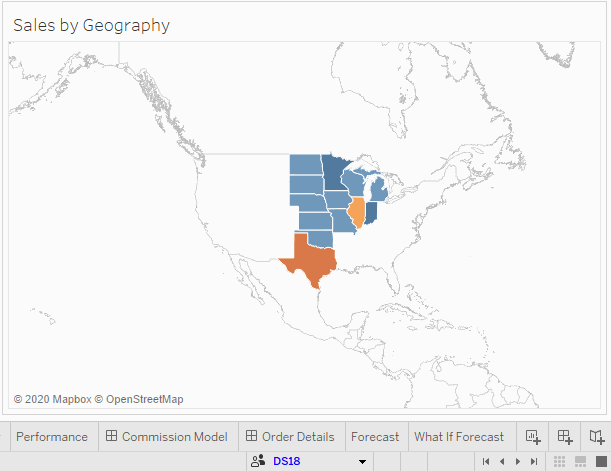
Task: Select the dark orange Texas state
Action: pos(308,260)
